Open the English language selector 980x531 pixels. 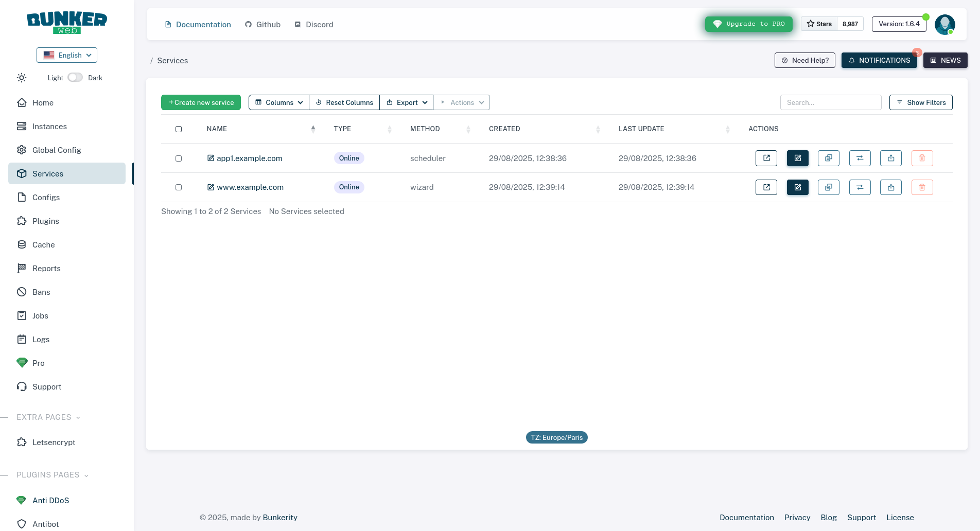66,55
